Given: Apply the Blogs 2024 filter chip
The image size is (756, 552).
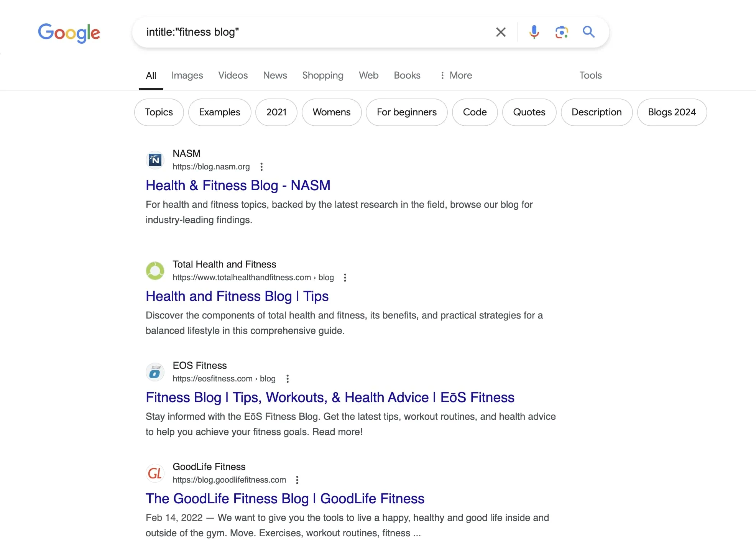Looking at the screenshot, I should [672, 112].
